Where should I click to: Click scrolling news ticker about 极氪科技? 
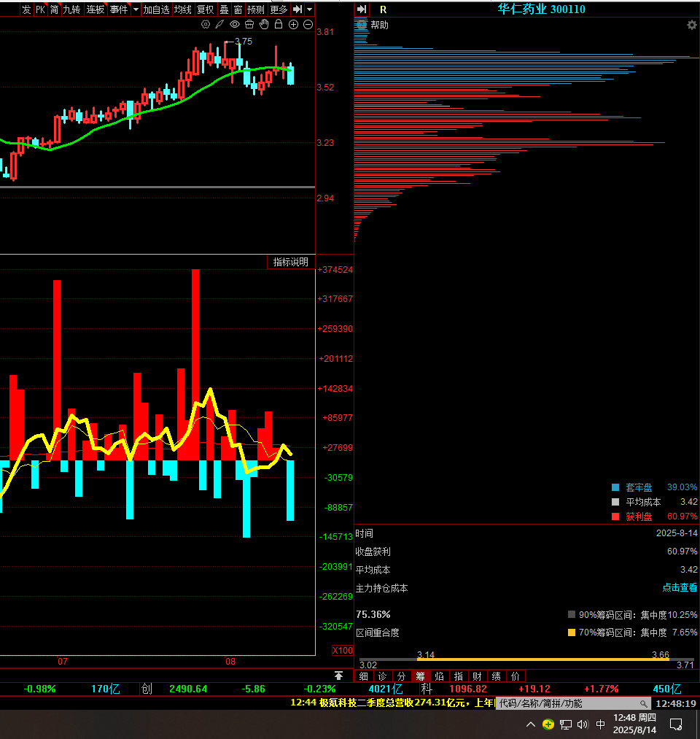[x=392, y=703]
